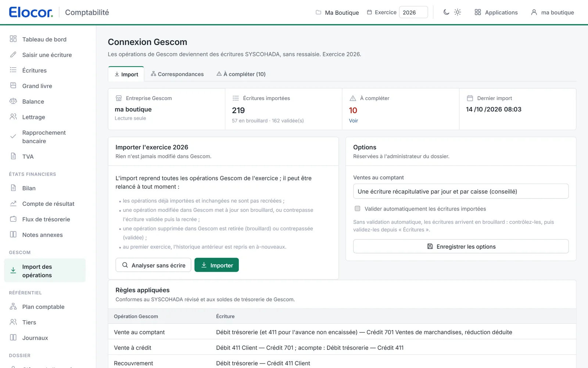The image size is (588, 368).
Task: Open the Applications grid icon
Action: (478, 12)
